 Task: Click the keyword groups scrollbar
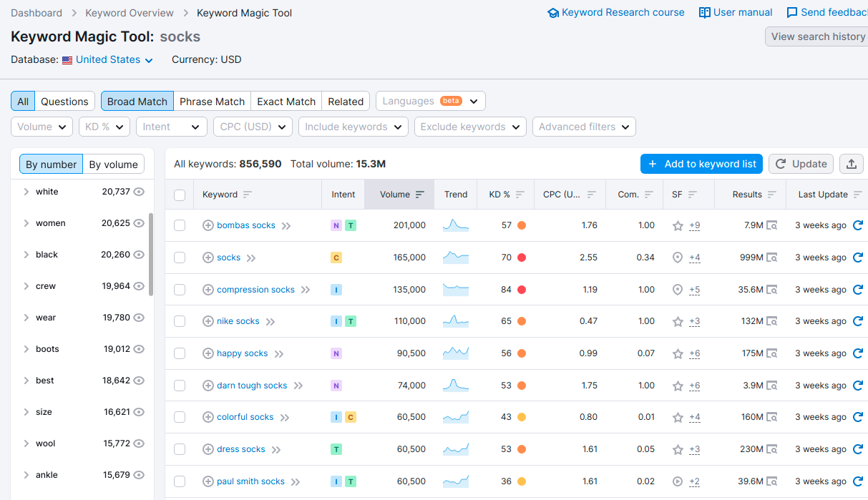(x=151, y=254)
